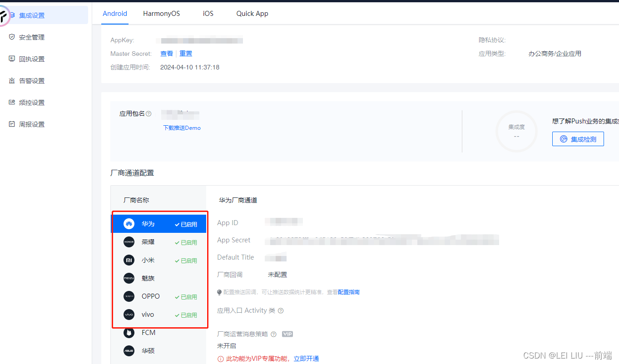Click the HONOR logo icon

(129, 242)
